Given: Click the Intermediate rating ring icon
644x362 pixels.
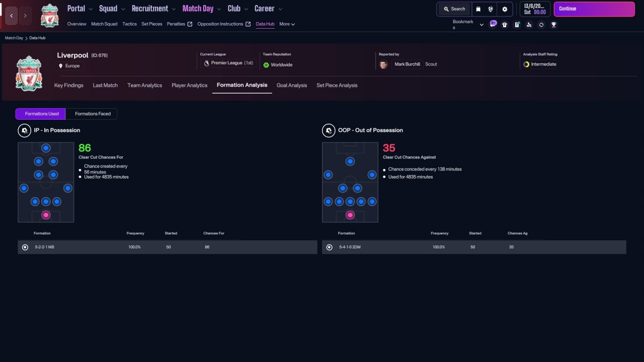Looking at the screenshot, I should pos(526,64).
